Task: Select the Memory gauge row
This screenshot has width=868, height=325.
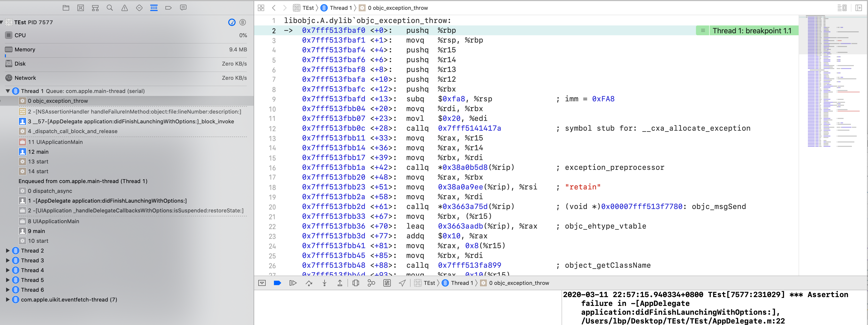Action: pos(127,50)
